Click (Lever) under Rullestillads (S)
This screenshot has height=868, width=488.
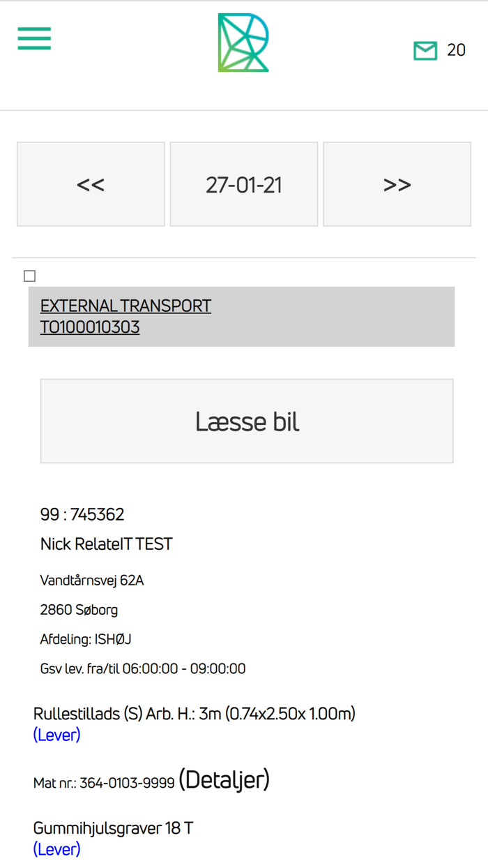coord(56,735)
